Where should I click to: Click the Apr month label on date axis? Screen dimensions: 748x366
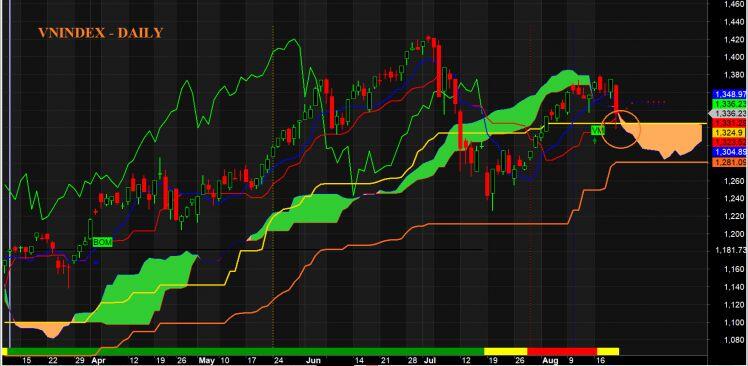[x=98, y=360]
